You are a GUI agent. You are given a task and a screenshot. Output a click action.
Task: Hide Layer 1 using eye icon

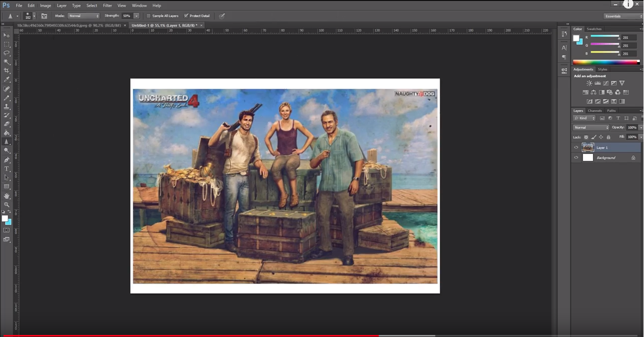pos(576,148)
